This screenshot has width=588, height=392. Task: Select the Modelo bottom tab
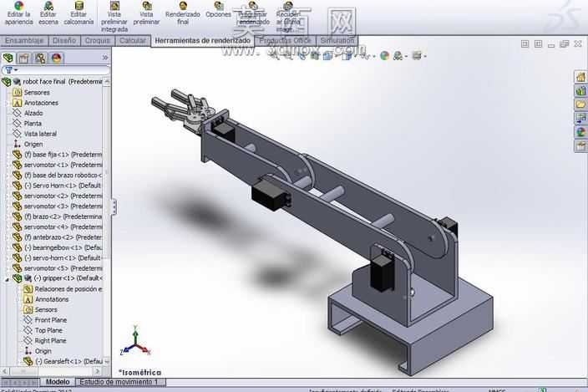click(58, 382)
